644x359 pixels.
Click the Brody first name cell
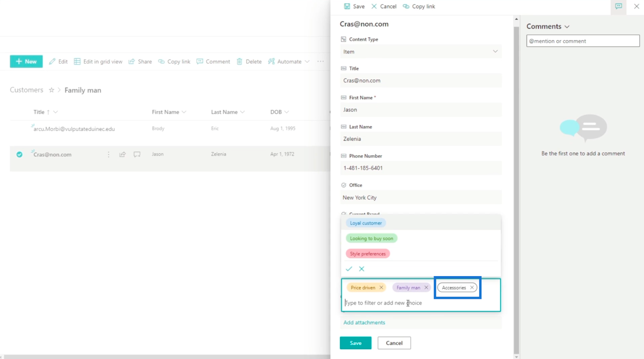click(158, 129)
